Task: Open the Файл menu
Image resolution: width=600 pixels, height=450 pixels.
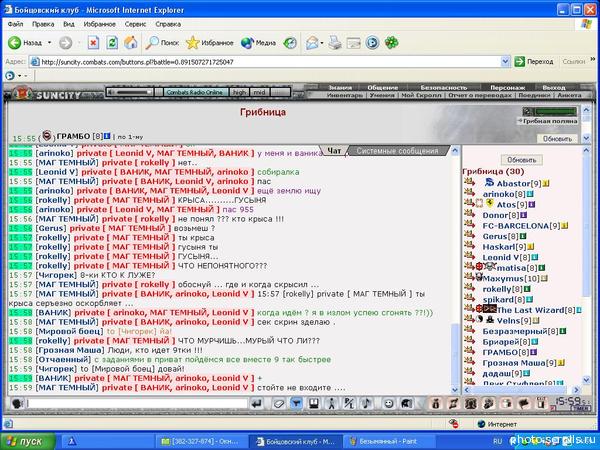Action: click(15, 24)
